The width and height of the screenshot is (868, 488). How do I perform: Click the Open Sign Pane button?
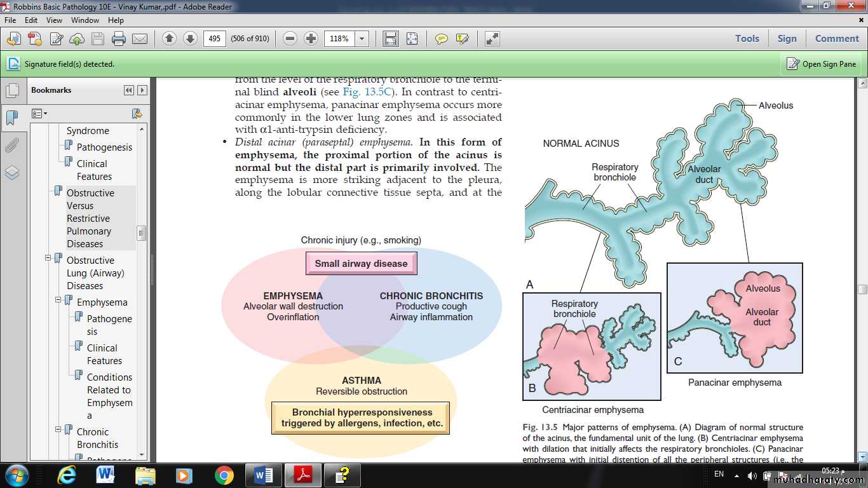pyautogui.click(x=822, y=64)
